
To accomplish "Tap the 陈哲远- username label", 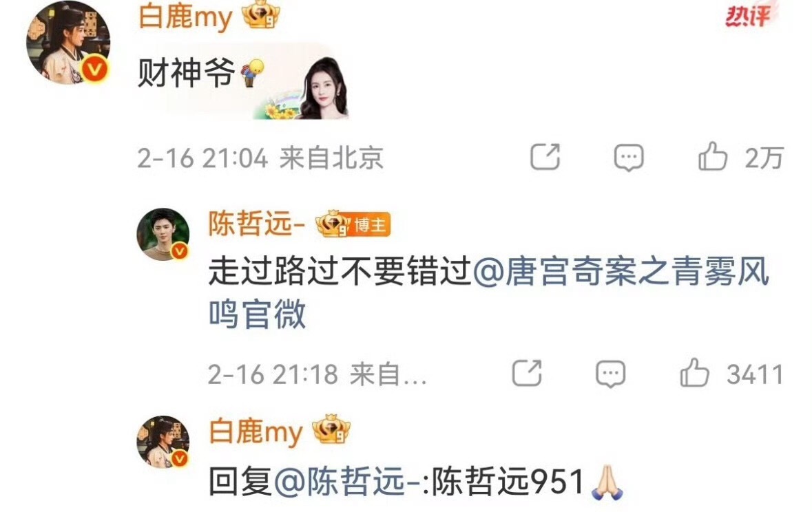I will click(257, 224).
